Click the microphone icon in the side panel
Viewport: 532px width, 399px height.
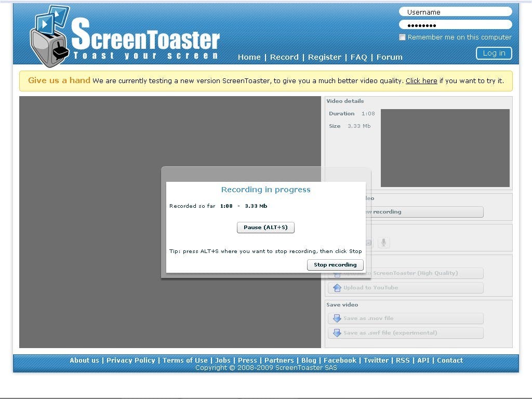point(383,243)
